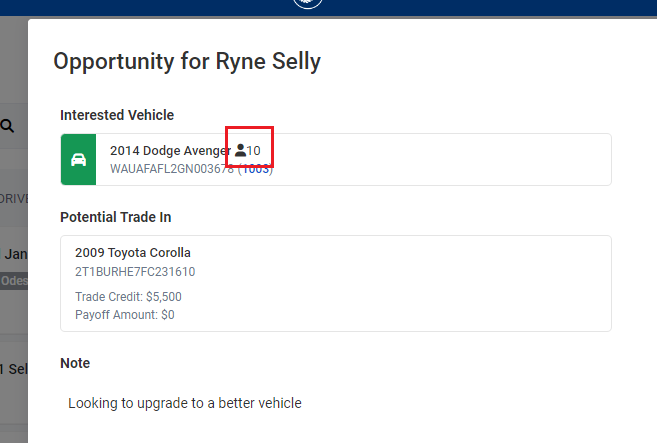This screenshot has width=657, height=443.
Task: Click the circular logo in navy header
Action: 308,3
